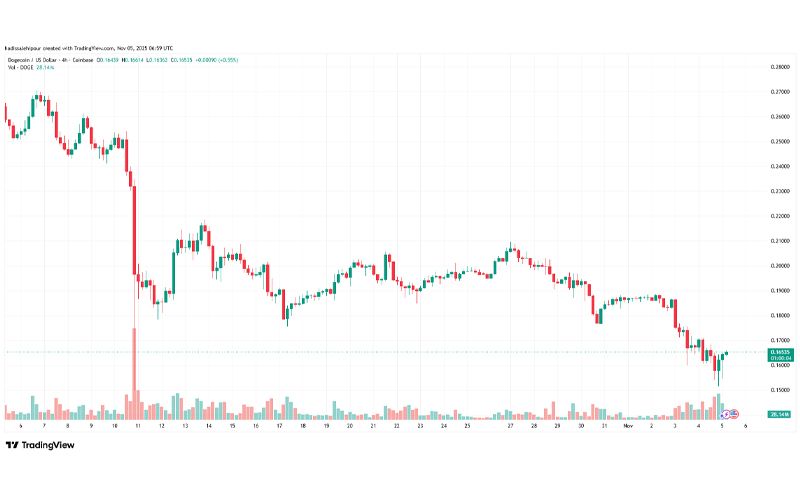Click the green volume value label
This screenshot has width=800, height=500.
[781, 414]
